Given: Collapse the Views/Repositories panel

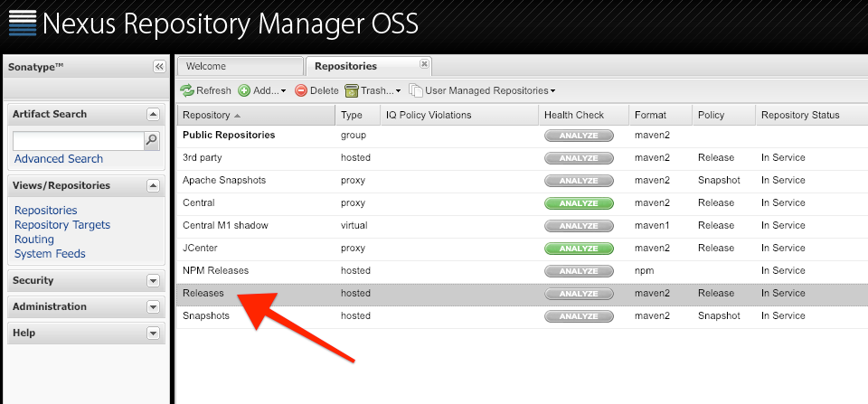Looking at the screenshot, I should [153, 186].
